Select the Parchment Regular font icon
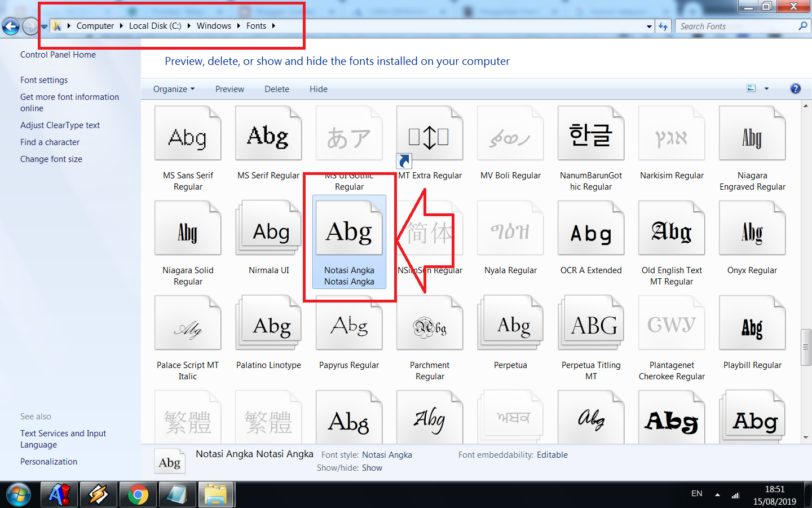Image resolution: width=812 pixels, height=508 pixels. tap(430, 323)
